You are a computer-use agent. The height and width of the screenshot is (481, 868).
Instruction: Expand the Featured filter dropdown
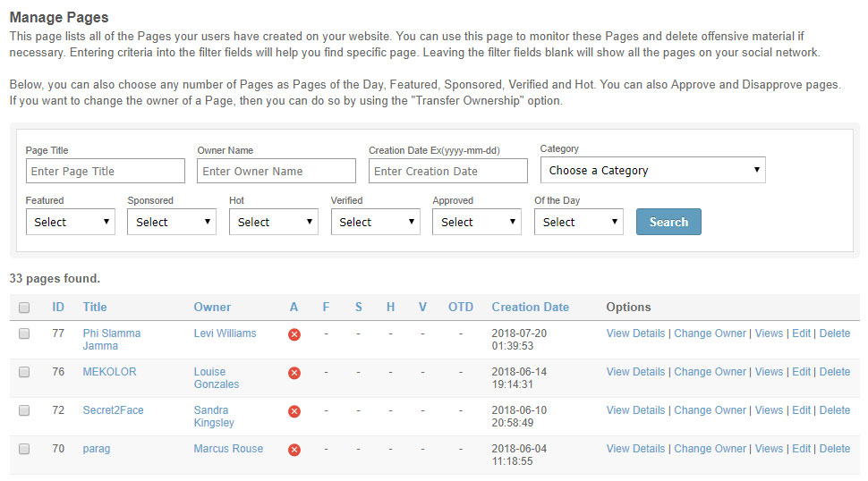(x=70, y=222)
